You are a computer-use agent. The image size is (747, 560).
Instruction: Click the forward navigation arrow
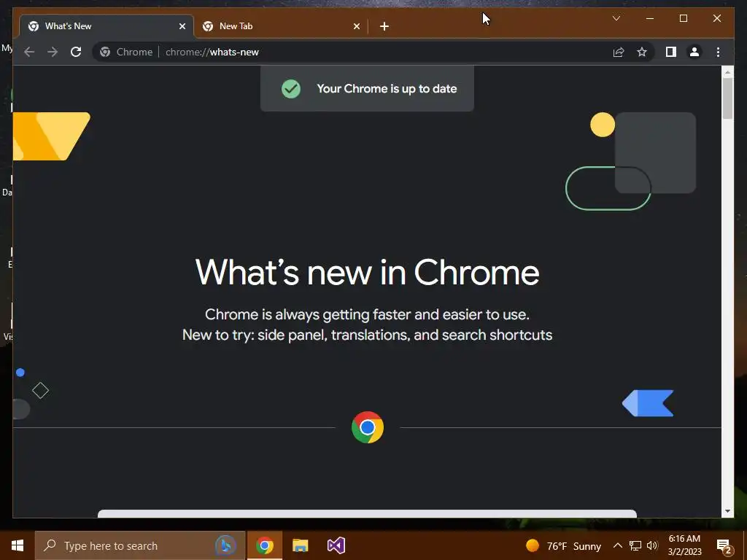coord(53,52)
